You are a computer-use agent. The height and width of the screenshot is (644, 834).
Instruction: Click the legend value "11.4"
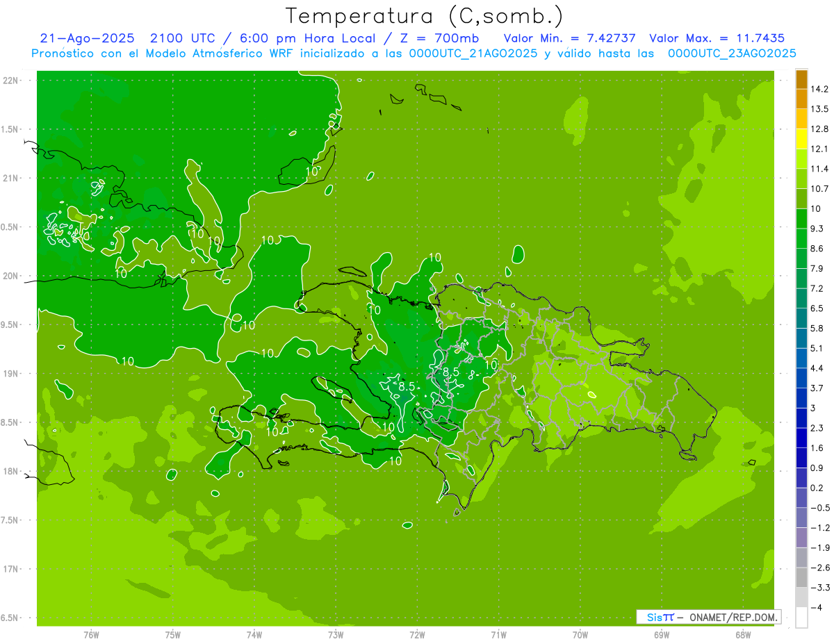tap(819, 169)
